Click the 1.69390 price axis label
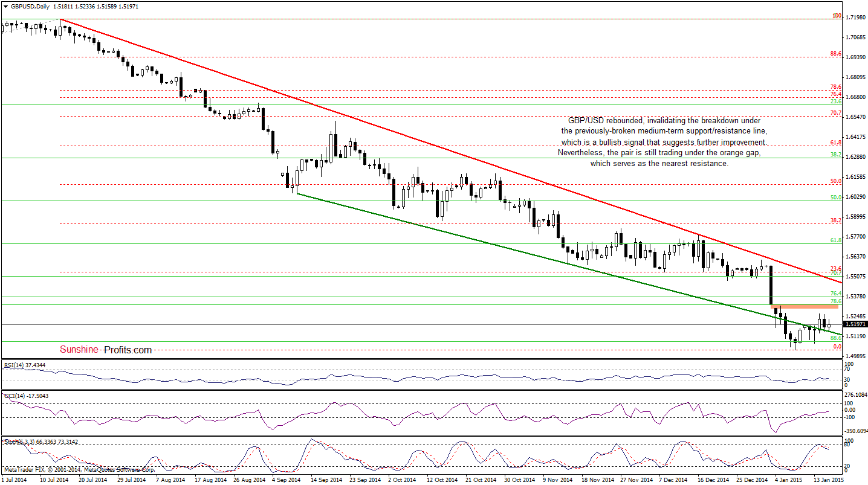Image resolution: width=868 pixels, height=485 pixels. click(856, 58)
